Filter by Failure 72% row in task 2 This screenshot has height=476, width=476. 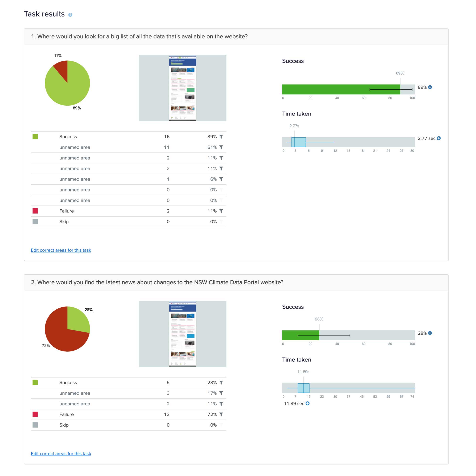(x=221, y=414)
